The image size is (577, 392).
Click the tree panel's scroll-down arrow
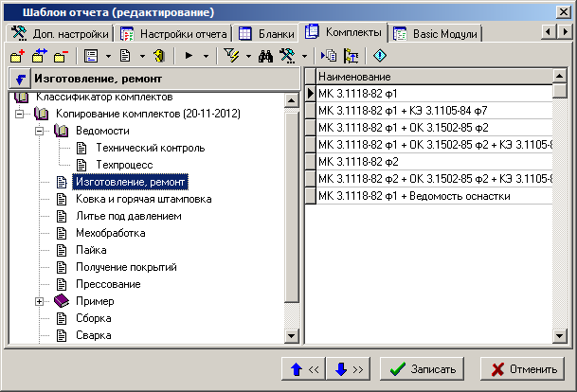point(293,335)
